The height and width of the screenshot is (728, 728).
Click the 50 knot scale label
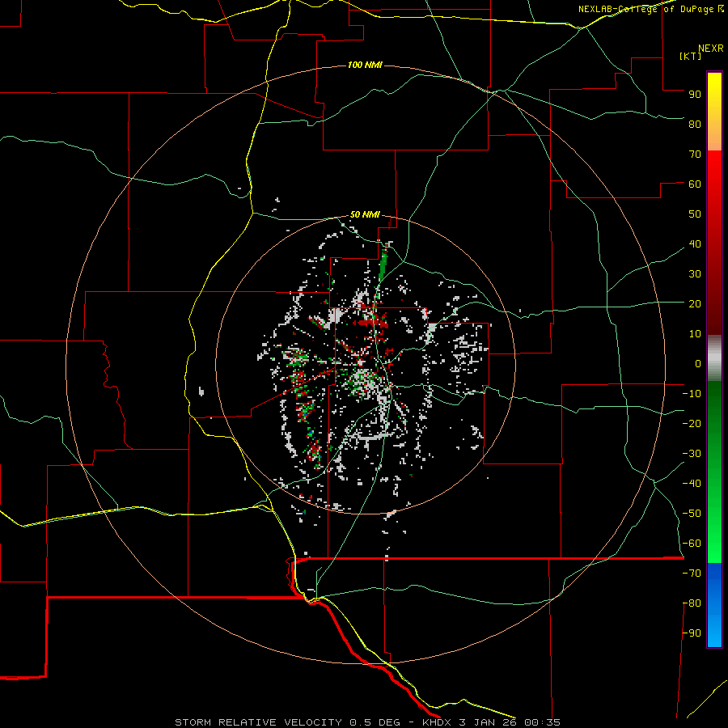695,214
